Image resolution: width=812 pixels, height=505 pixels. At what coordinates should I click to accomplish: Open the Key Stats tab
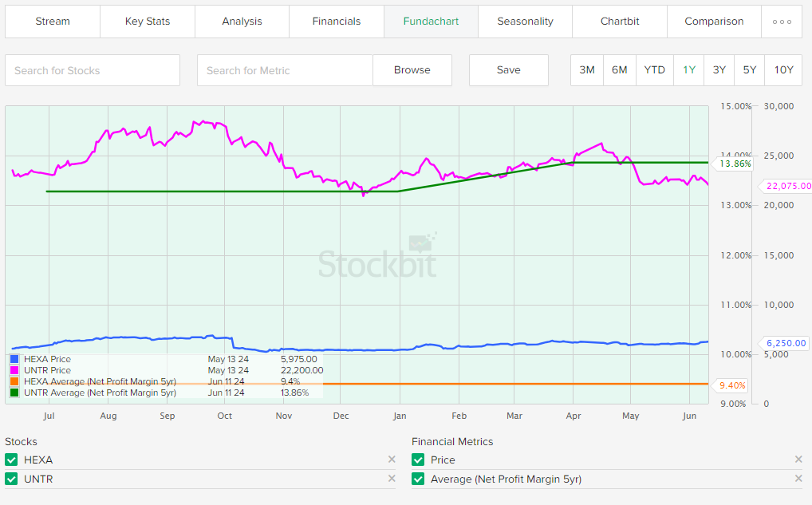(148, 22)
